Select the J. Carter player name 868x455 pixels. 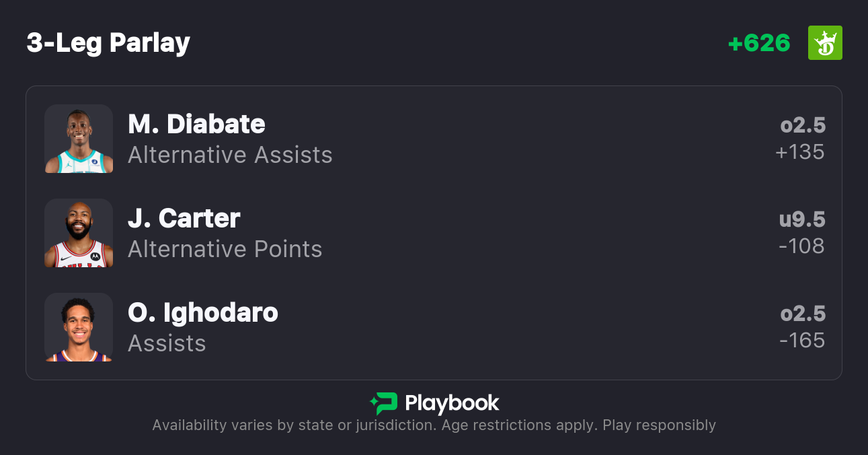(x=184, y=218)
